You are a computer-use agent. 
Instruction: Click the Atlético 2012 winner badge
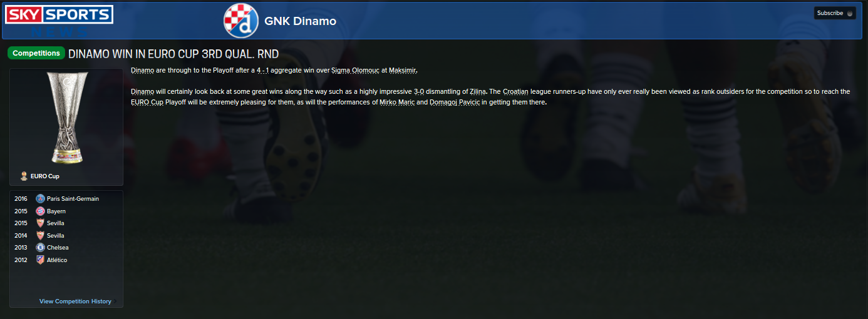pyautogui.click(x=41, y=260)
